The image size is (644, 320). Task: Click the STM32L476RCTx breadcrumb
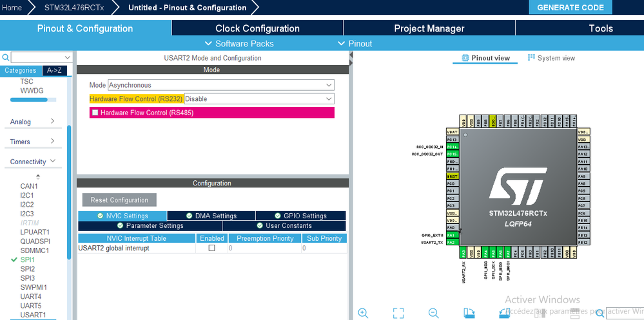[x=74, y=7]
